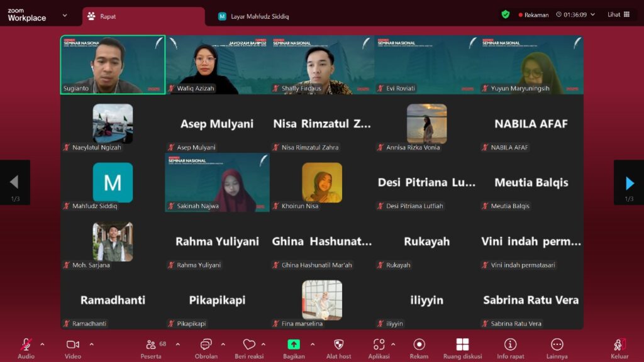The height and width of the screenshot is (362, 644).
Task: Expand audio options arrow next to Audio
Action: 42,344
